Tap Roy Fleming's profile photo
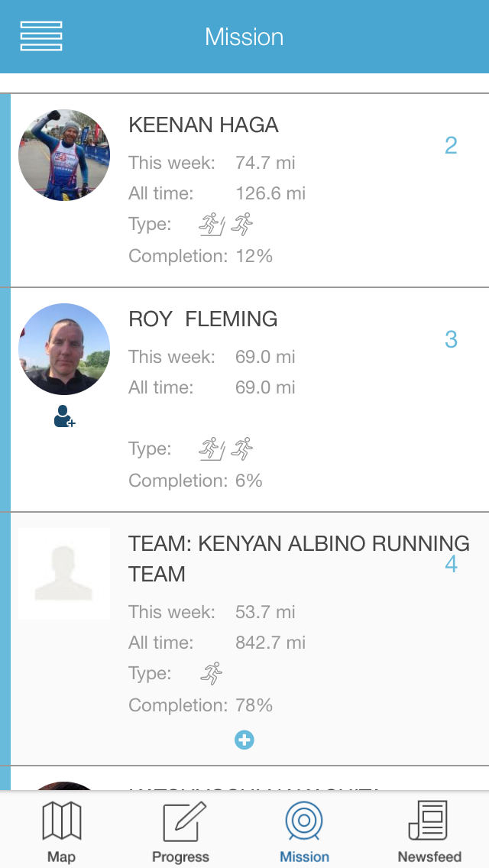Screen dimensions: 489x868 tap(64, 348)
